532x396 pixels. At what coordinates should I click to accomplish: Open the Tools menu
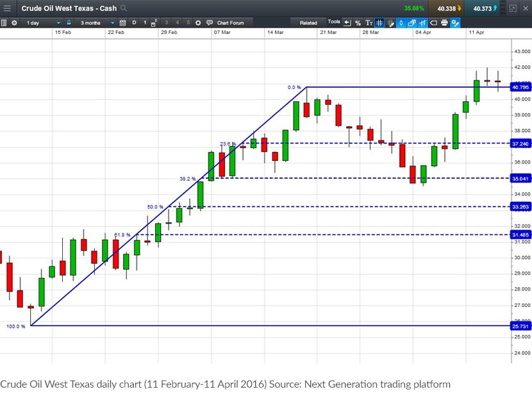(334, 22)
